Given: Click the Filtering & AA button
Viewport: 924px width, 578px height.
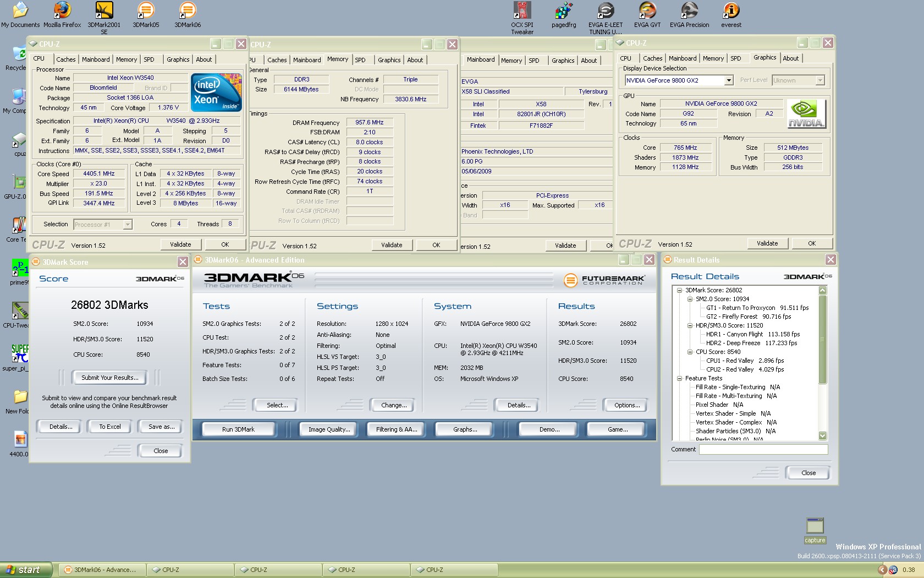Looking at the screenshot, I should click(397, 429).
